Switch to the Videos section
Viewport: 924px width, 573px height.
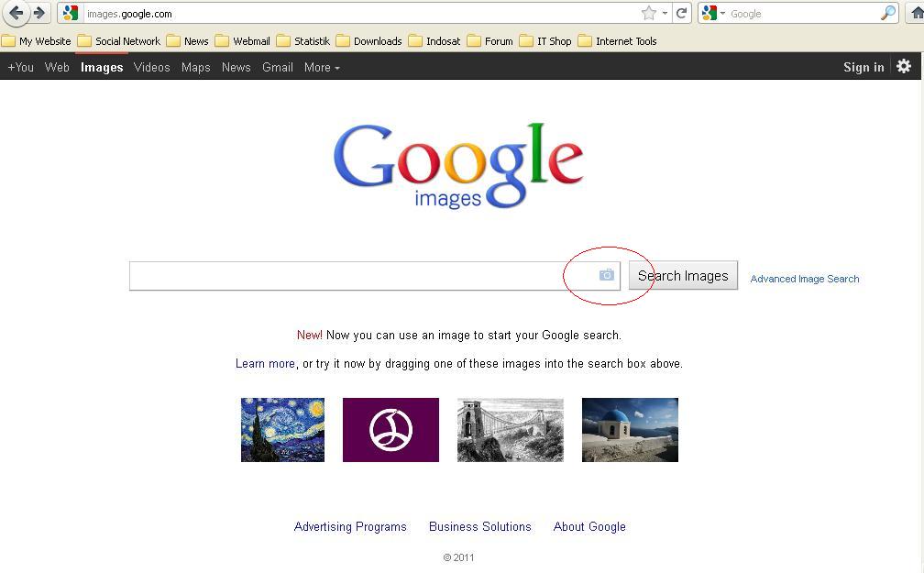[x=151, y=67]
